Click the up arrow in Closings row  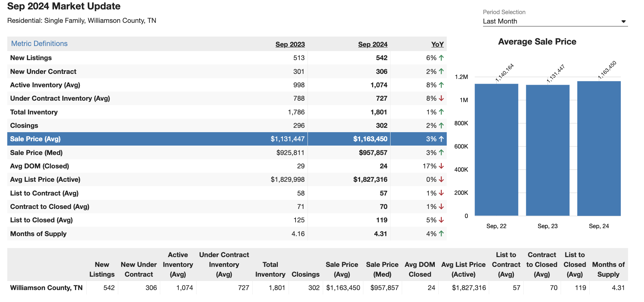point(441,125)
